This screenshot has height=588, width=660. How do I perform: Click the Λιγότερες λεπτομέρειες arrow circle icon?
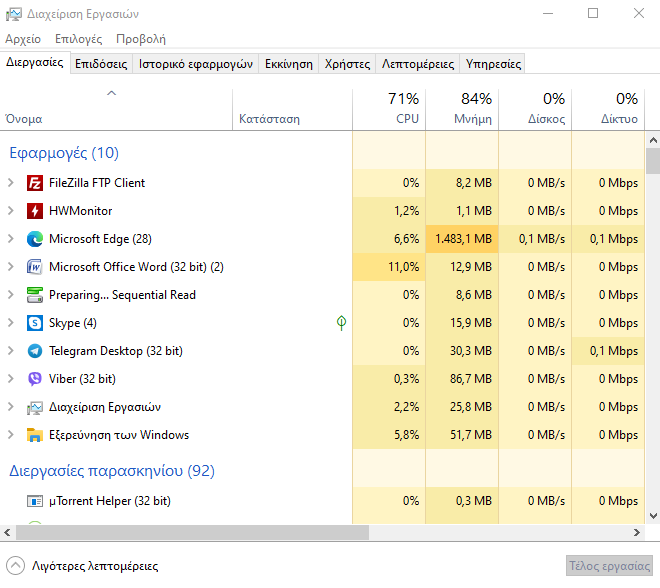pyautogui.click(x=16, y=566)
